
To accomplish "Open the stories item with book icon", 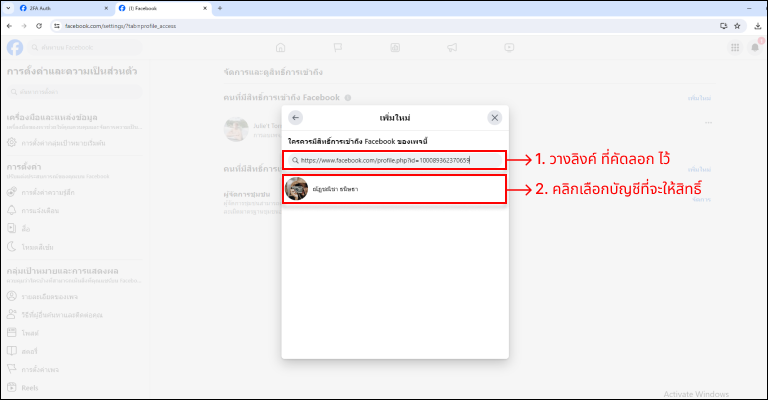I will tap(75, 351).
